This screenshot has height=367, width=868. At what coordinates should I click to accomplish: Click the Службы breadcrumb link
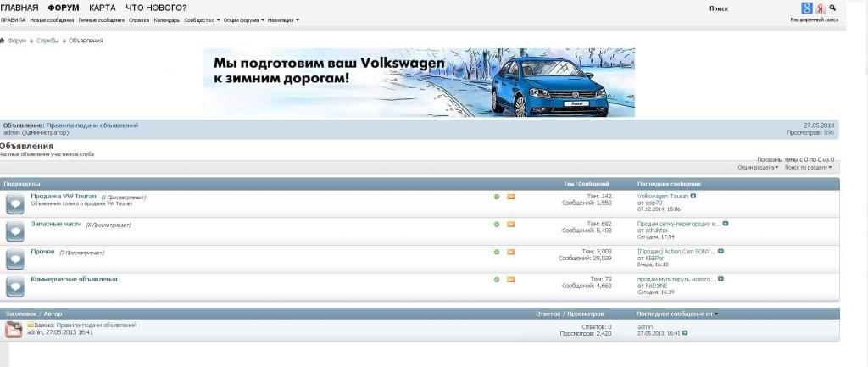(47, 41)
